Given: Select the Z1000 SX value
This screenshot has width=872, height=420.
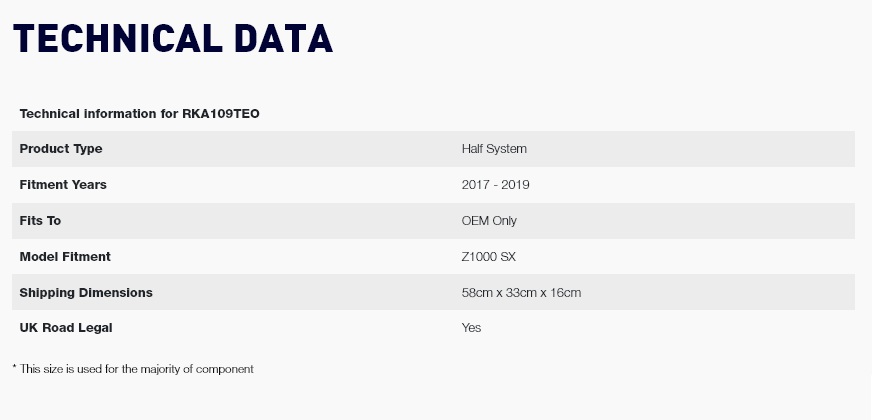Looking at the screenshot, I should point(488,256).
